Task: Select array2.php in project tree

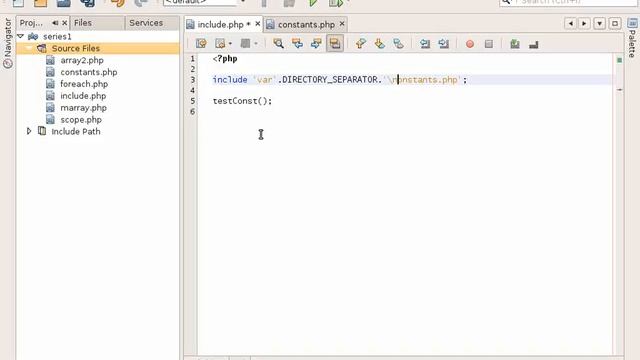Action: 82,60
